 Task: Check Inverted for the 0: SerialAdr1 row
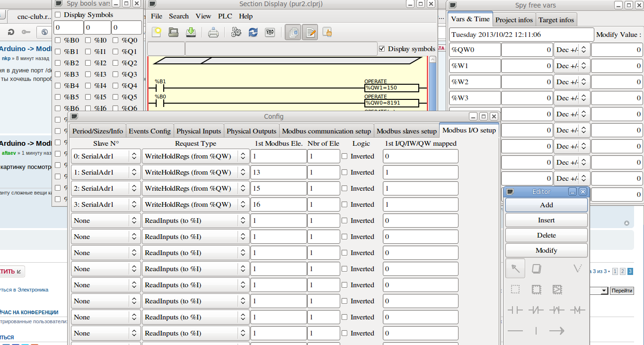(x=344, y=156)
